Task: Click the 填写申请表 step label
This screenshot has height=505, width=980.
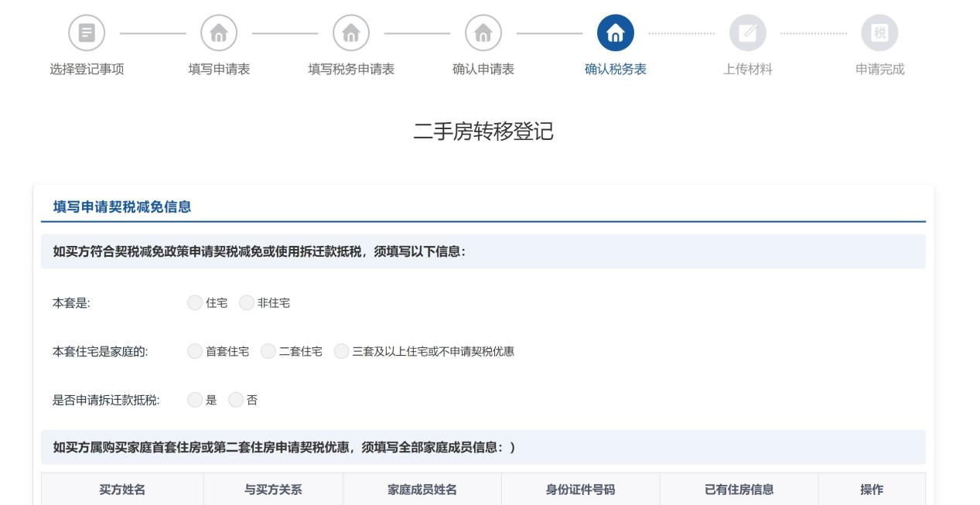Action: click(x=218, y=70)
